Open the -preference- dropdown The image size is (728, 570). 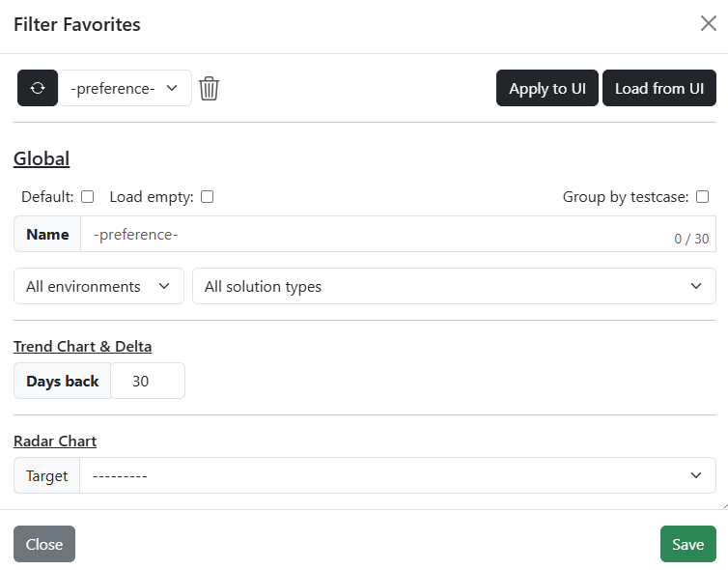point(125,88)
